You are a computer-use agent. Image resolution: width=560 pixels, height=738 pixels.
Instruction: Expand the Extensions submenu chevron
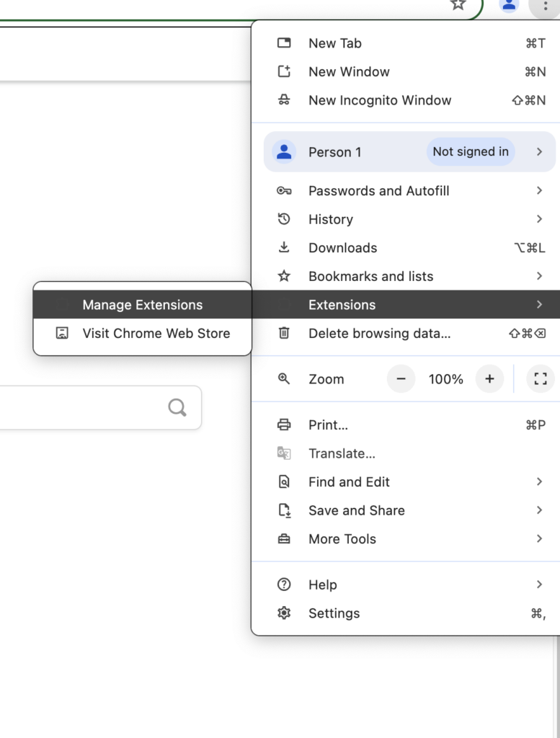coord(539,305)
